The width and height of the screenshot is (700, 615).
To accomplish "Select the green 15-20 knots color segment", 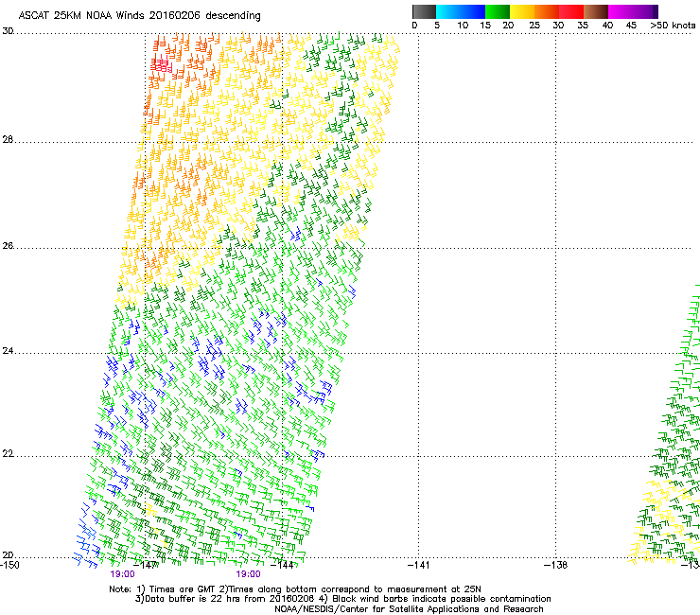I will [498, 11].
